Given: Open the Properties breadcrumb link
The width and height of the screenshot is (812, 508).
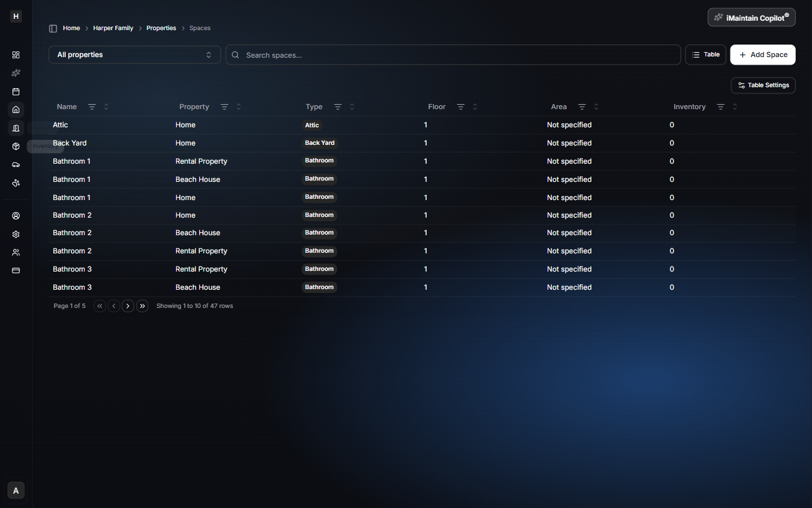Looking at the screenshot, I should pyautogui.click(x=161, y=28).
